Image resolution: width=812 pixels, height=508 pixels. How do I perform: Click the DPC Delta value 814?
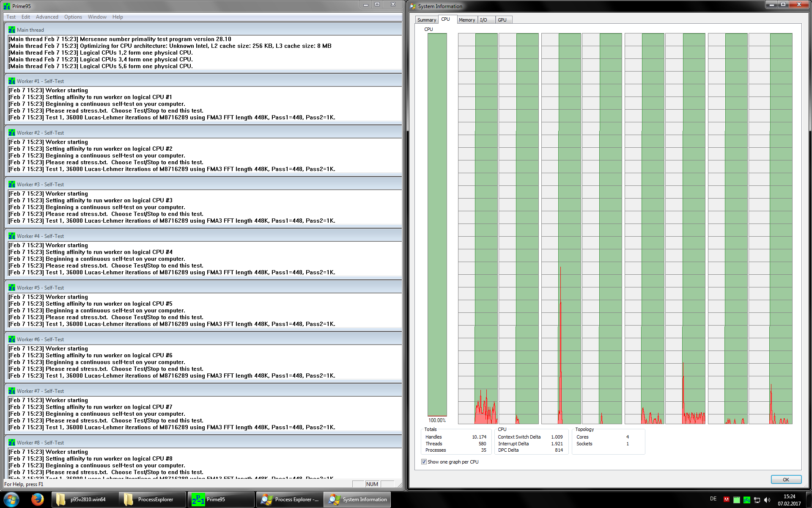[x=559, y=450]
